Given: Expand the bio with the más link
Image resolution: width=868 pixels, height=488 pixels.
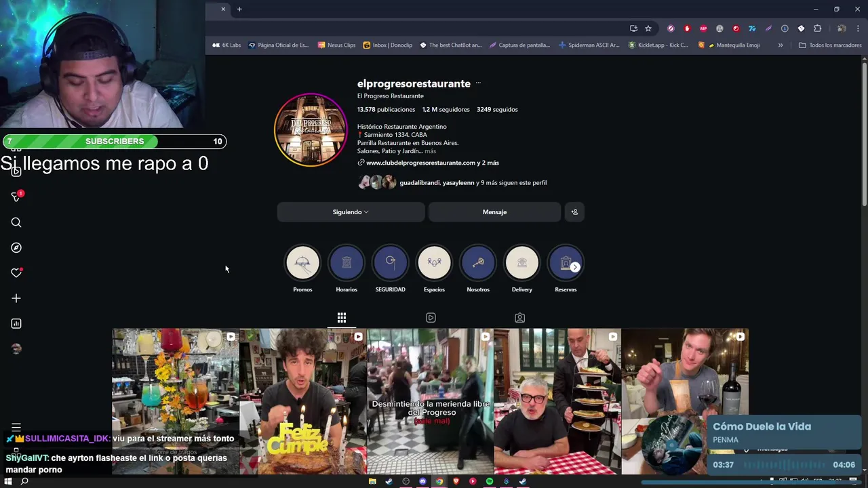Looking at the screenshot, I should (x=431, y=151).
